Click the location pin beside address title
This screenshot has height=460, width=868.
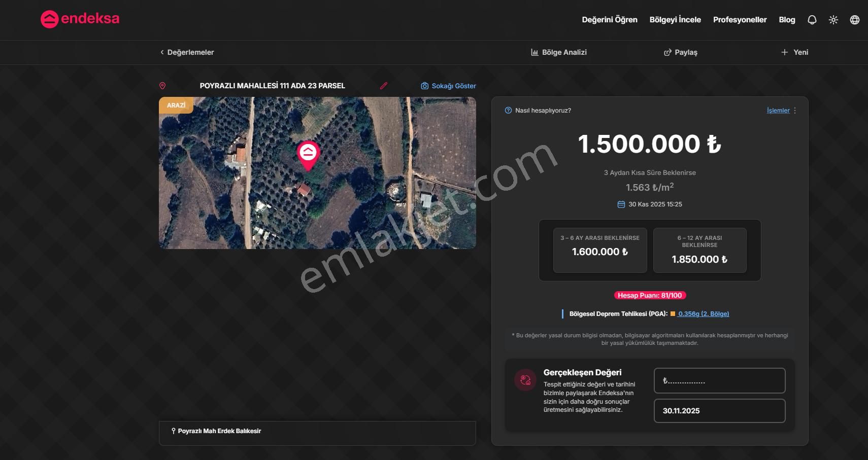tap(162, 86)
